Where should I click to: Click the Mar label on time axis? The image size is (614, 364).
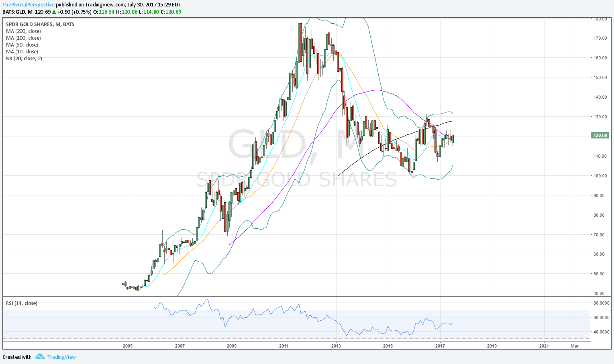click(x=575, y=346)
